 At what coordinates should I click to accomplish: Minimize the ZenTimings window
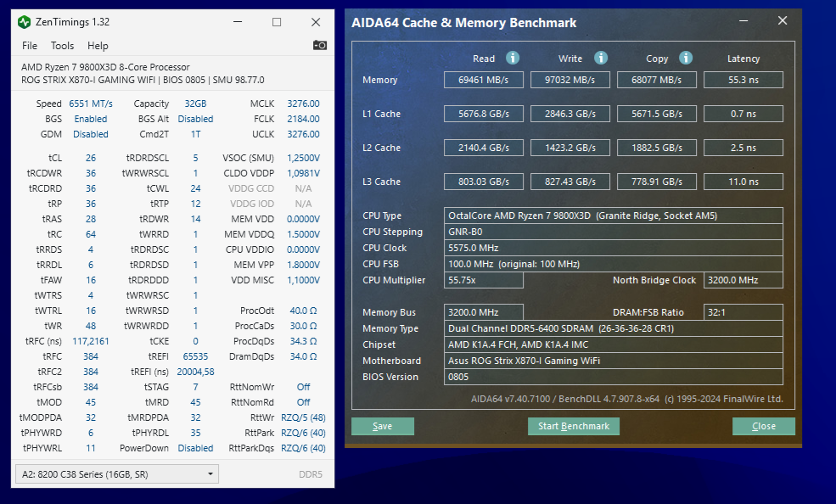click(238, 22)
